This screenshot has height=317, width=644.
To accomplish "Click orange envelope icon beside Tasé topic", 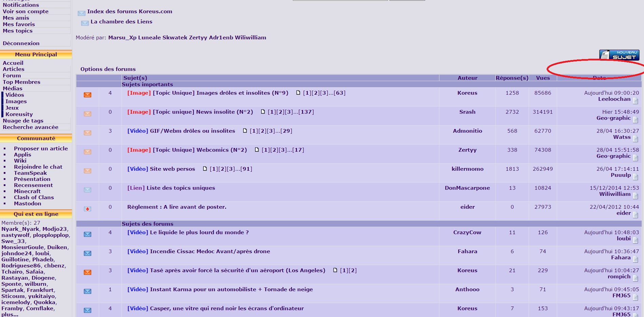I will coord(88,272).
